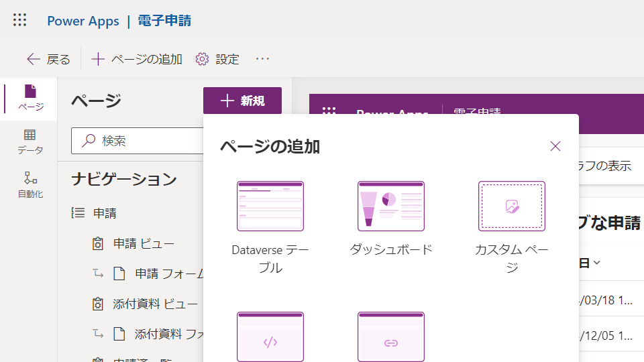644x362 pixels.
Task: Close the ページの追加 dialog
Action: pos(555,146)
